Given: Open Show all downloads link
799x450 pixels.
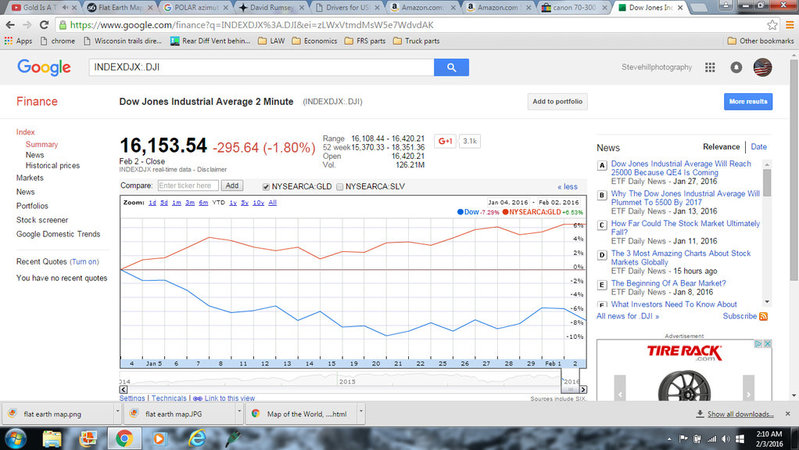Looking at the screenshot, I should [740, 414].
